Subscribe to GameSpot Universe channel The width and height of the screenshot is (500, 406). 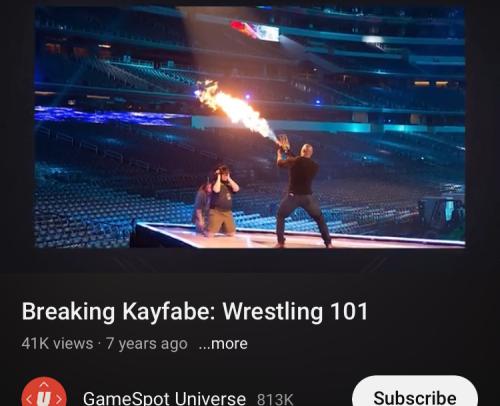[x=415, y=393]
